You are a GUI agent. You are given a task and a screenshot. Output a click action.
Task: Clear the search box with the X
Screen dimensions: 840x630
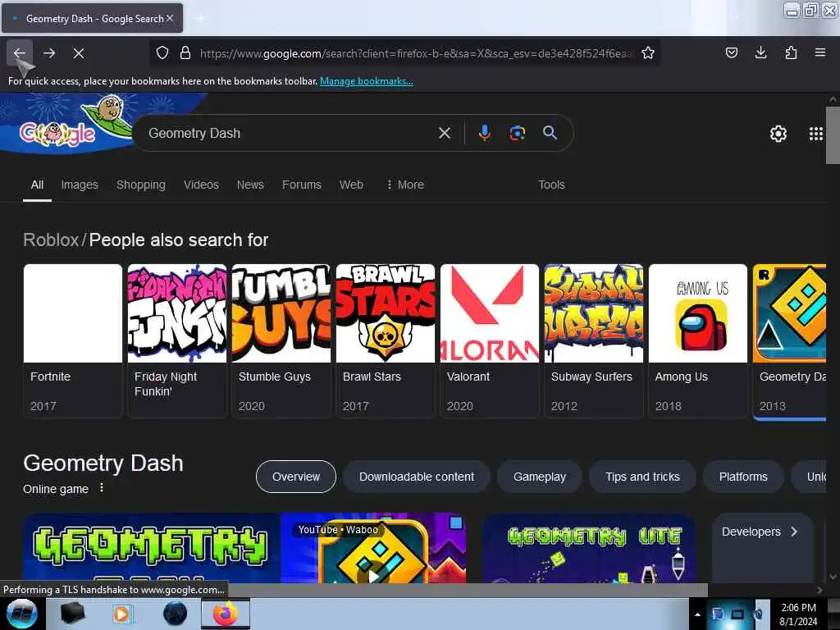pos(444,133)
